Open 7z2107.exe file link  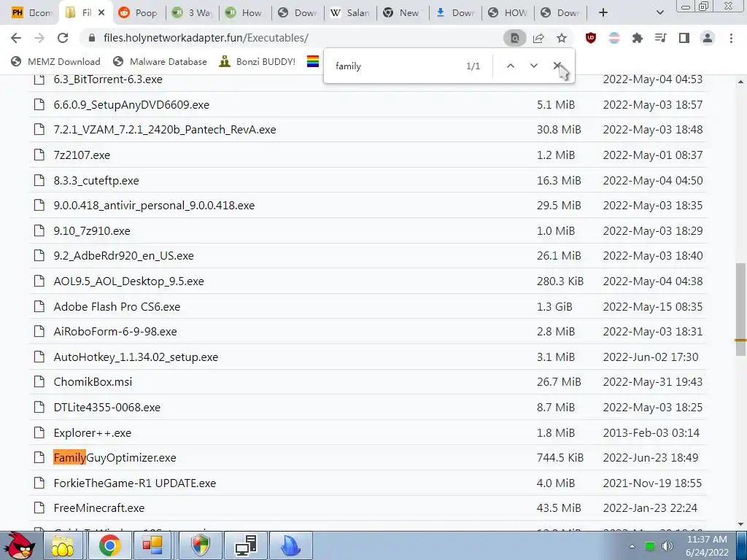click(82, 155)
